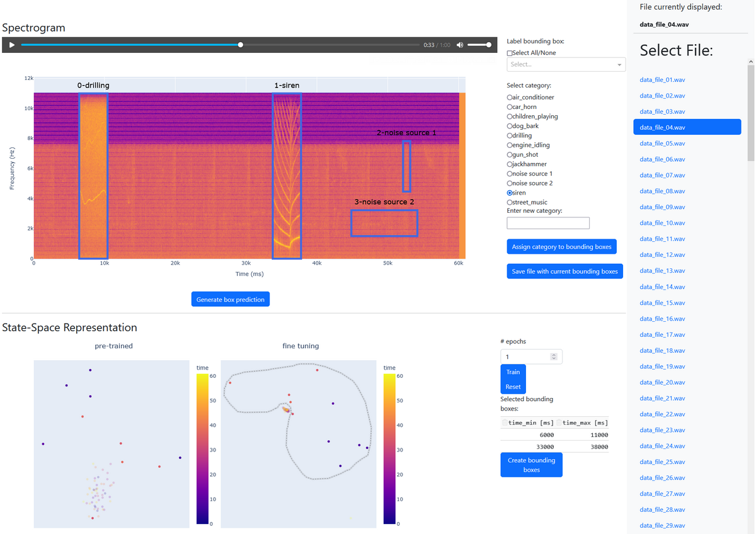756x534 pixels.
Task: Select the siren category radio
Action: 510,193
